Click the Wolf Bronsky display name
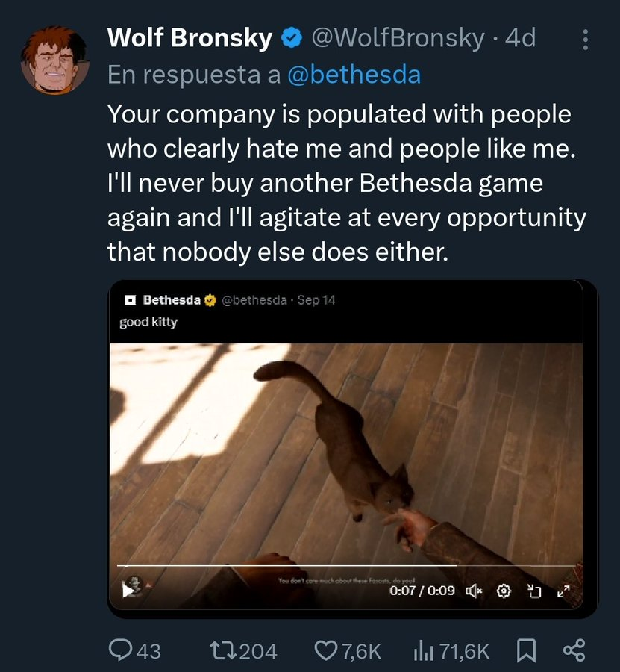Viewport: 620px width, 672px height. [190, 37]
